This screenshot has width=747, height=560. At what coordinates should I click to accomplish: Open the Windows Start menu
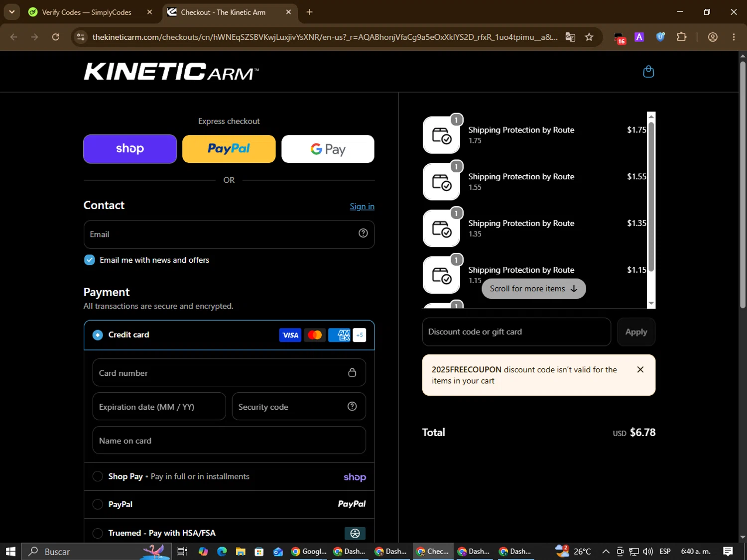pyautogui.click(x=10, y=552)
